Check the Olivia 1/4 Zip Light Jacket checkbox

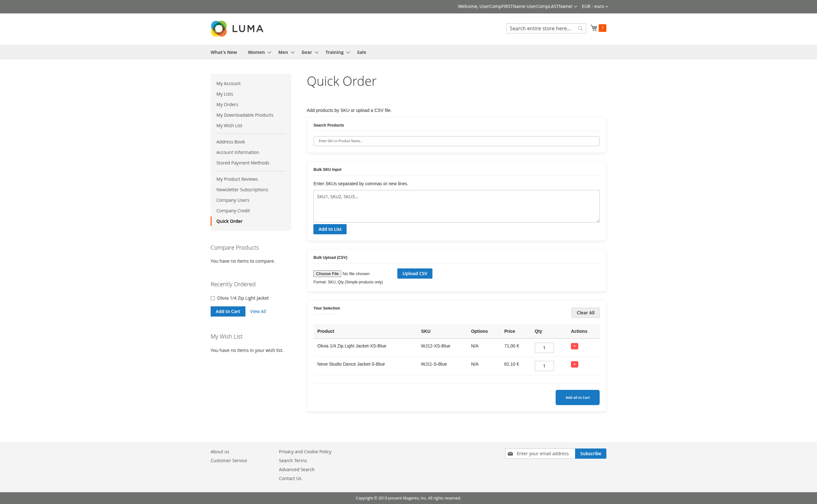(213, 298)
